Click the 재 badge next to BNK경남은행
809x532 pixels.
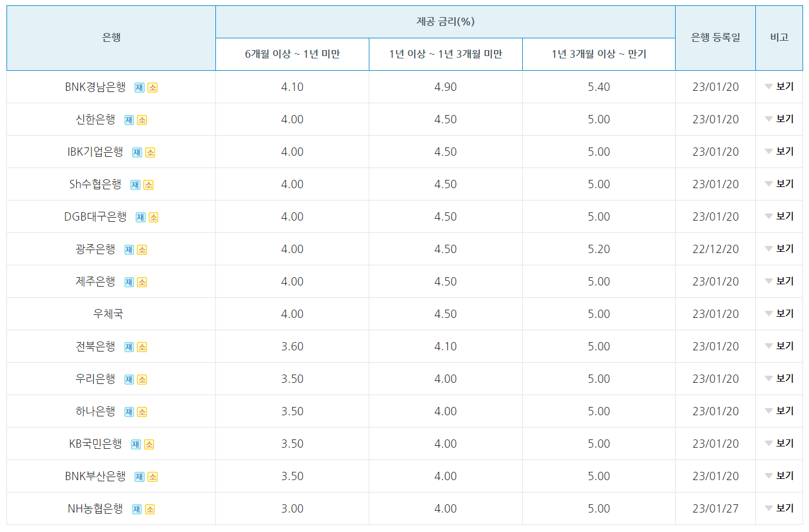coord(140,86)
